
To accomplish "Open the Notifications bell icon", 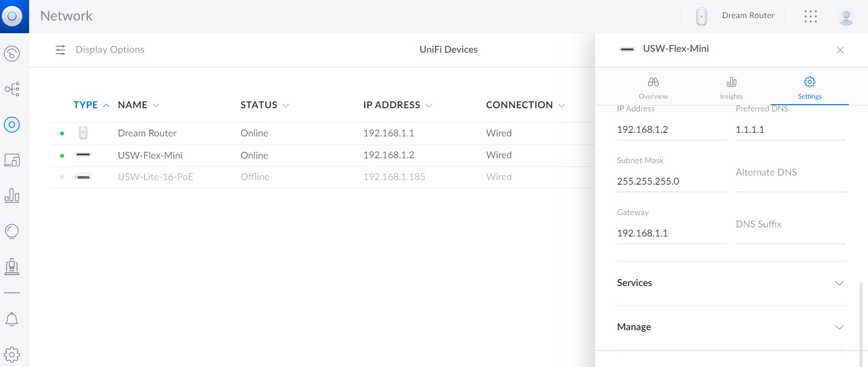I will (x=12, y=319).
